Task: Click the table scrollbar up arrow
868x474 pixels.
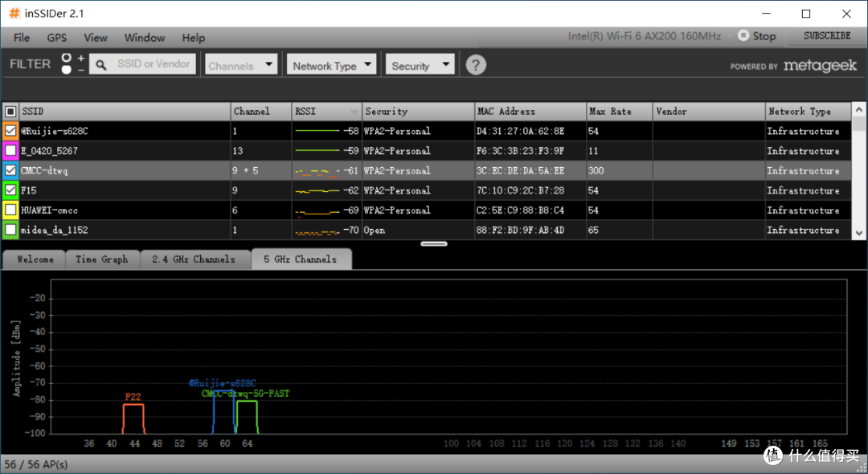Action: click(x=859, y=109)
